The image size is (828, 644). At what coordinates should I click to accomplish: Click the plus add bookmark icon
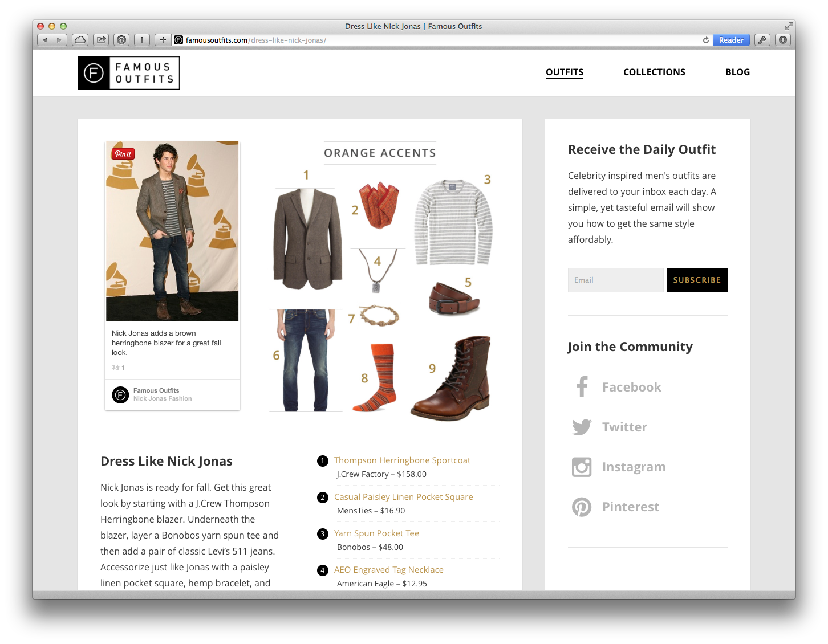(163, 40)
